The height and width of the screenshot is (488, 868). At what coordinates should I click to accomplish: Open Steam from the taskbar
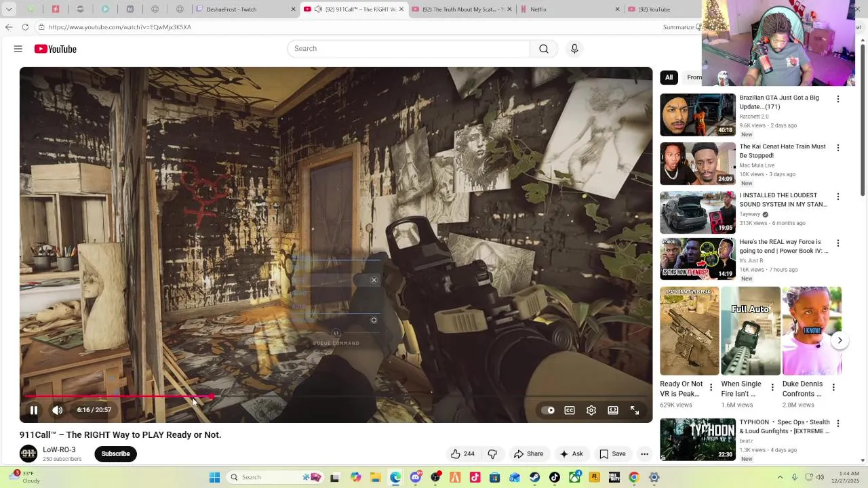pyautogui.click(x=535, y=478)
